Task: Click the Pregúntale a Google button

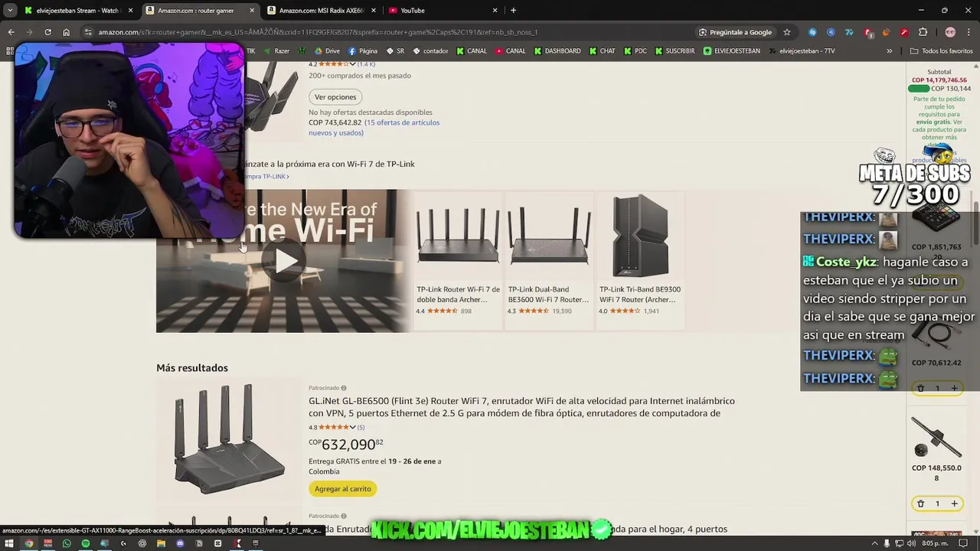Action: click(x=735, y=32)
